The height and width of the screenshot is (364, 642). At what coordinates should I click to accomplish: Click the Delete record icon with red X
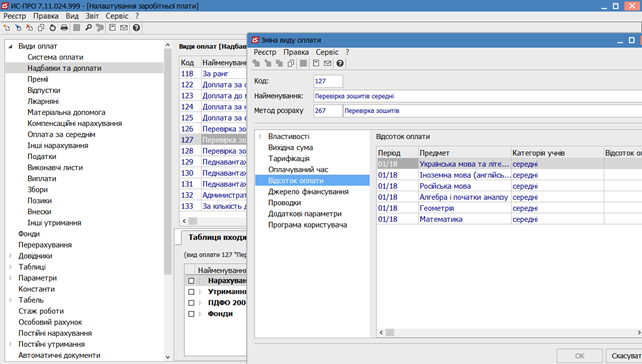pyautogui.click(x=29, y=28)
